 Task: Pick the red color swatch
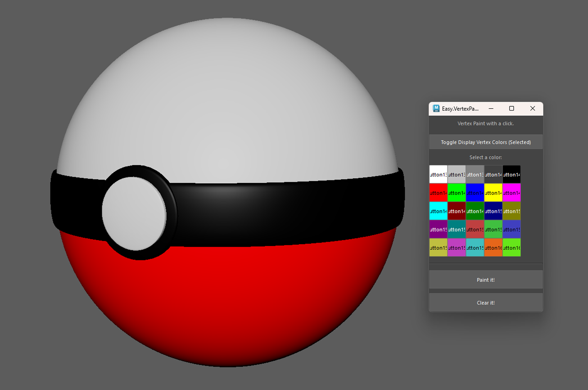tap(438, 193)
